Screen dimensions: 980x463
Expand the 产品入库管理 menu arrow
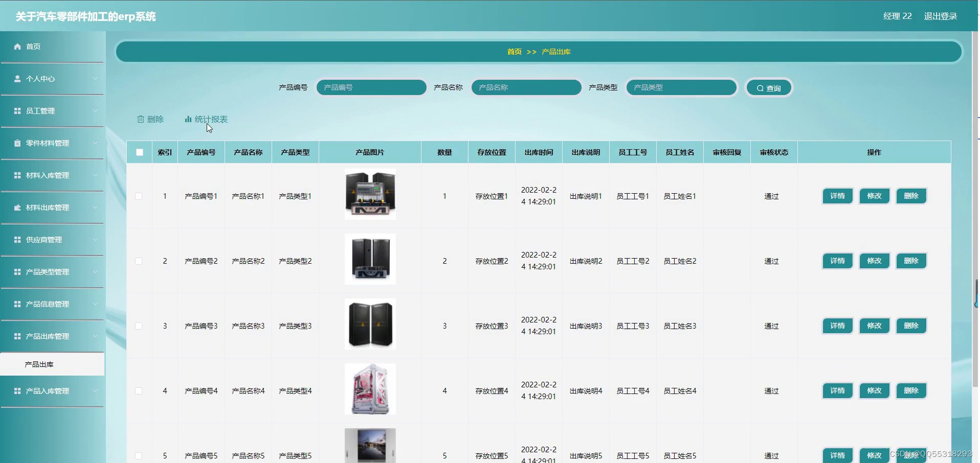click(95, 391)
